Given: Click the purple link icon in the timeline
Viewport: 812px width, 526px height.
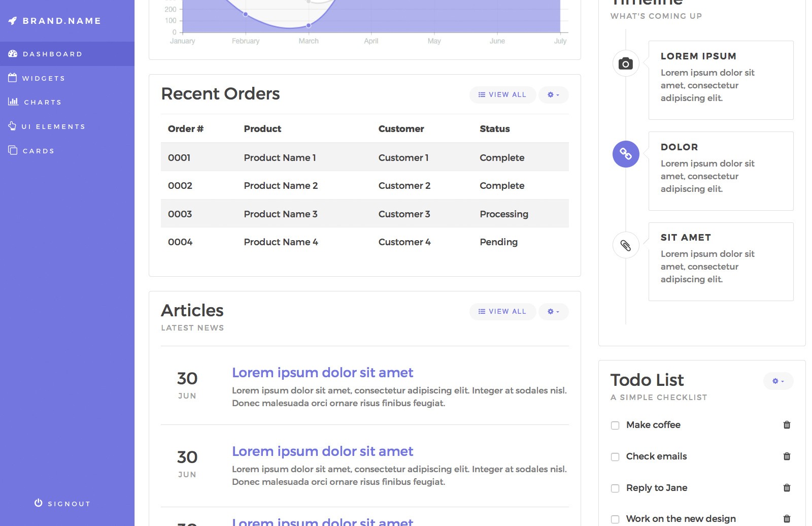Looking at the screenshot, I should [x=626, y=154].
